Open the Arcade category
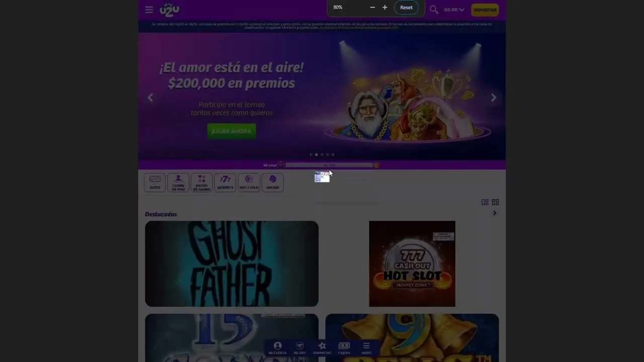 point(273,183)
